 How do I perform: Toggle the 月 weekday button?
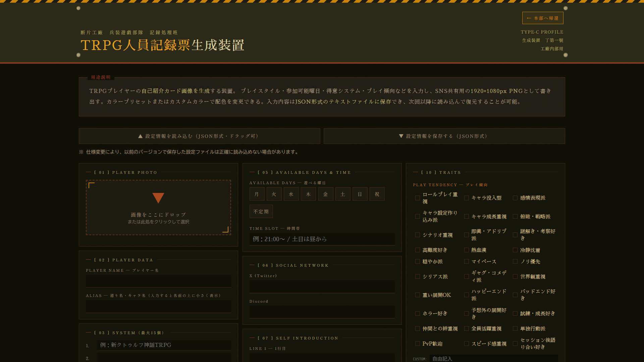point(257,194)
